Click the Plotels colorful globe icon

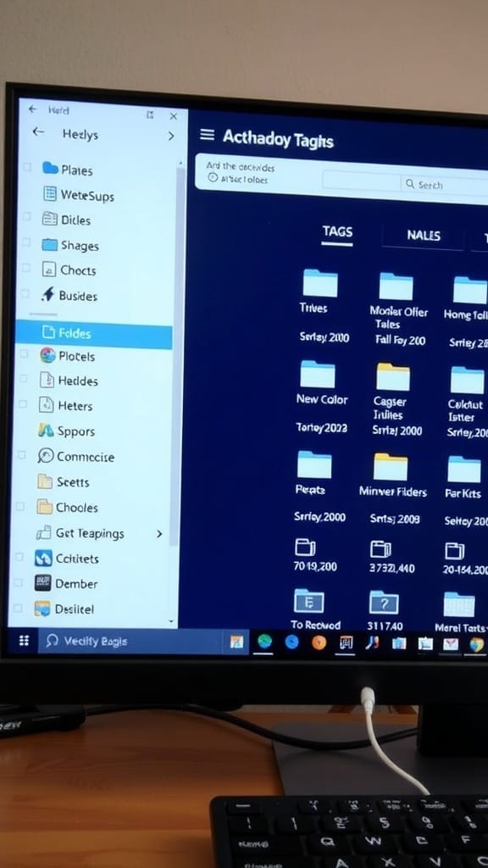(x=47, y=355)
